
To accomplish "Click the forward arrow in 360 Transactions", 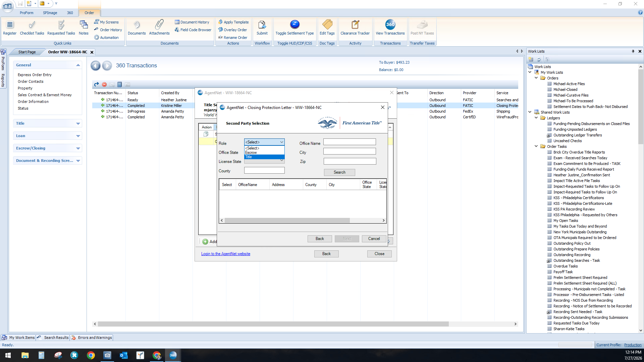I will point(107,66).
